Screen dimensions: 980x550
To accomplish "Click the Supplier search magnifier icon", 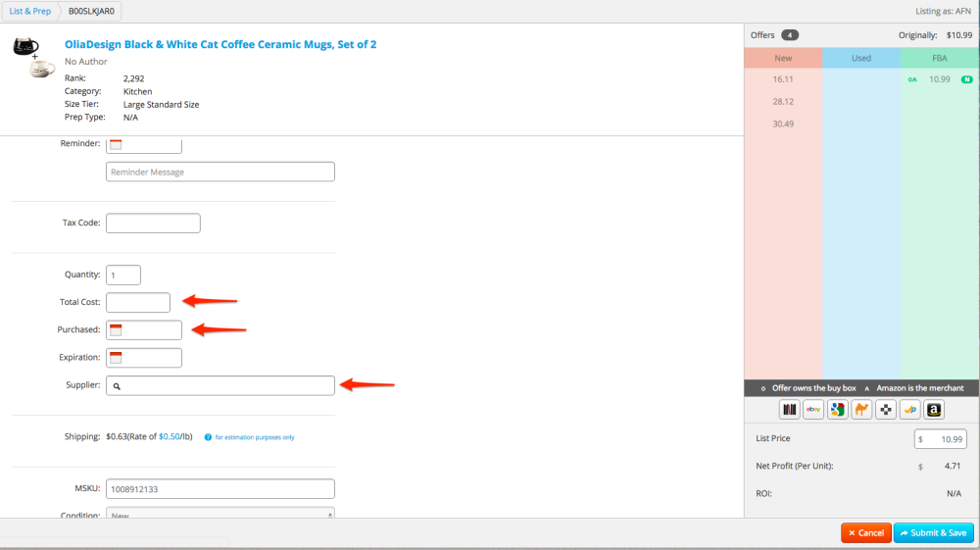I will pyautogui.click(x=117, y=386).
